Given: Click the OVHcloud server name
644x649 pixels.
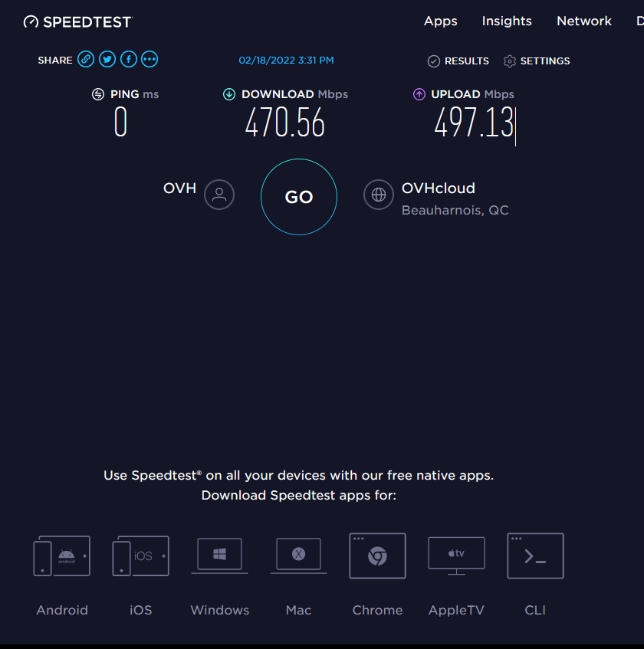Looking at the screenshot, I should pyautogui.click(x=439, y=188).
